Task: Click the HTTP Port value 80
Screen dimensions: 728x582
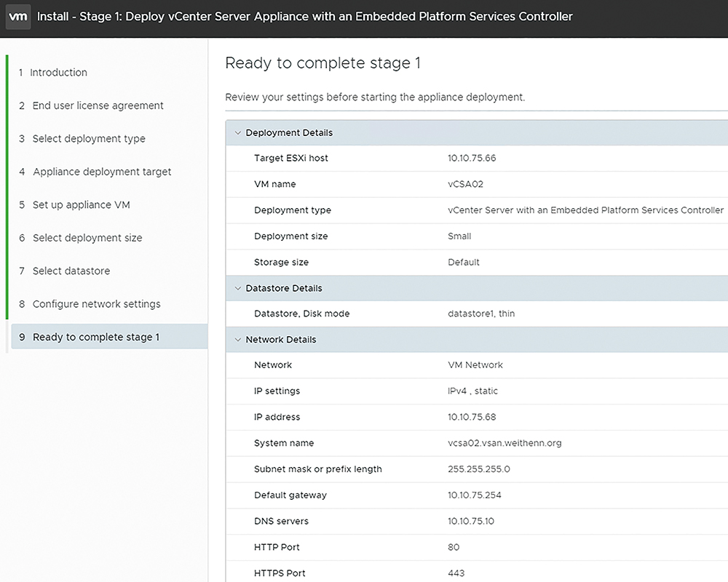Action: click(454, 547)
